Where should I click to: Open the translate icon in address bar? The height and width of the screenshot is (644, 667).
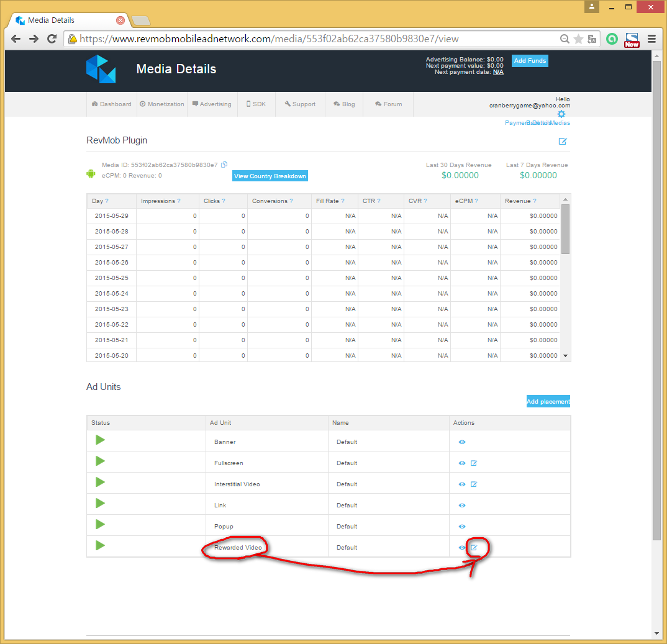(x=592, y=39)
